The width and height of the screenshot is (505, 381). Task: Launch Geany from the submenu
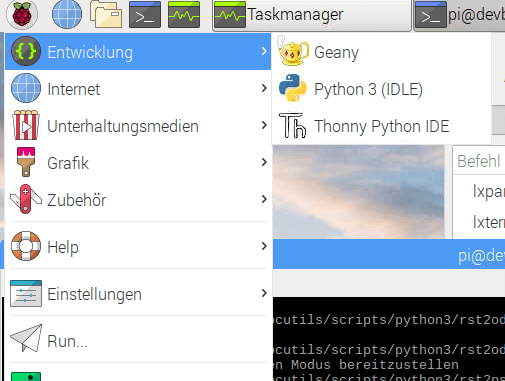(382, 52)
